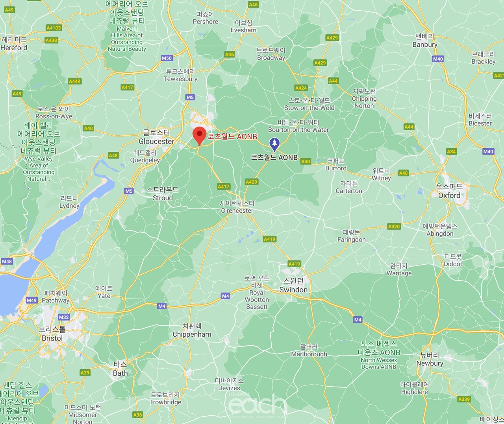Select the A40 road badge near Burford
Image resolution: width=504 pixels, height=424 pixels.
[x=306, y=161]
